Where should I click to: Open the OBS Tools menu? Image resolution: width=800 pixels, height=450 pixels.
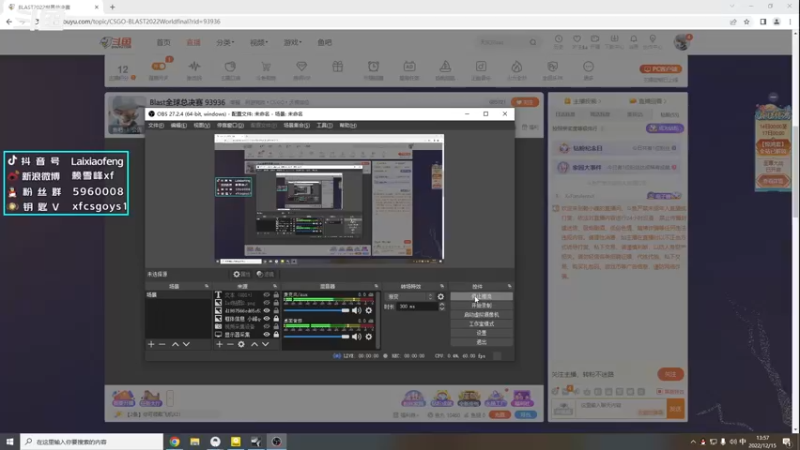(324, 126)
